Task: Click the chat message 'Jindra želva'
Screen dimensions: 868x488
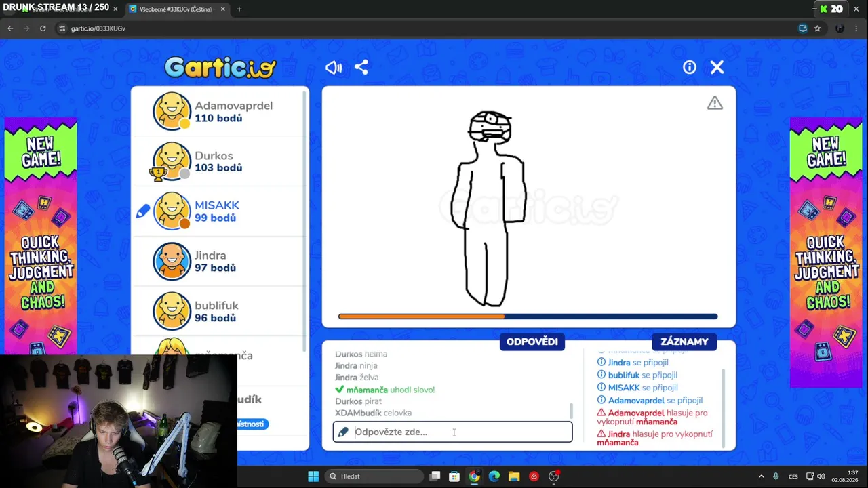Action: coord(357,378)
